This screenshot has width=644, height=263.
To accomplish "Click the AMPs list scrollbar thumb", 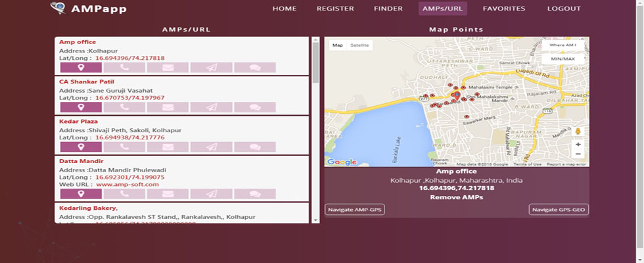I will click(315, 63).
